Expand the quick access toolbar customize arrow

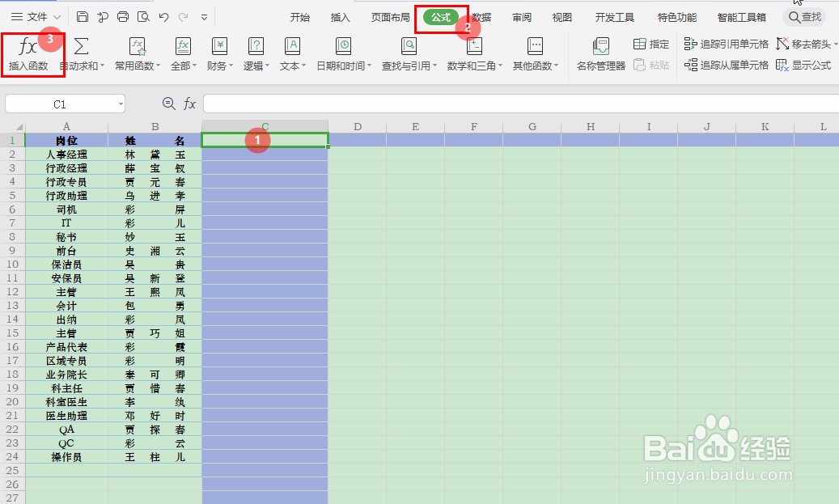(204, 17)
